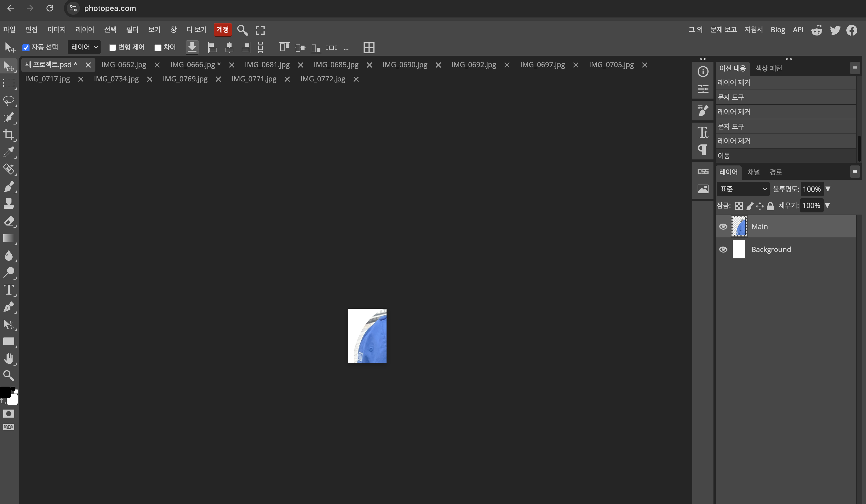Hide the Main layer visibility eye

pyautogui.click(x=723, y=227)
